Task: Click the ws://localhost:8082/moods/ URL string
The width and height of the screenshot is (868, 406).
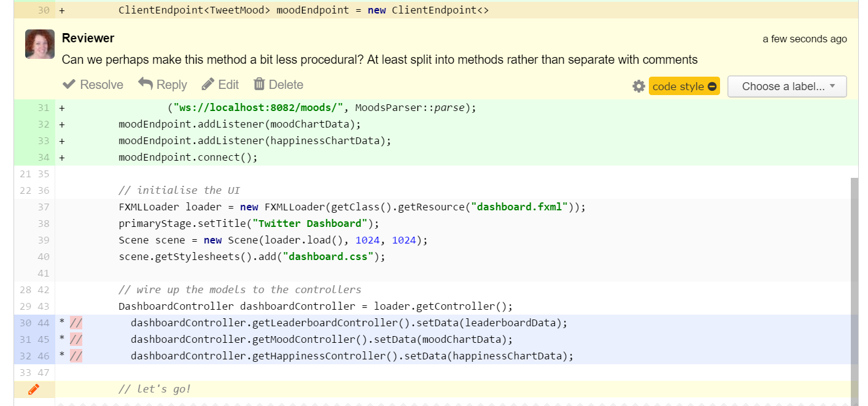Action: [x=258, y=107]
